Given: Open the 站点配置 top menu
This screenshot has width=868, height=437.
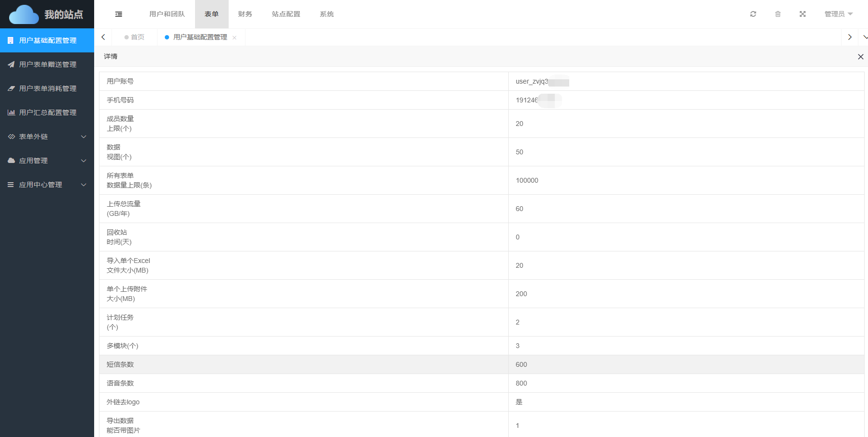Looking at the screenshot, I should pyautogui.click(x=286, y=14).
